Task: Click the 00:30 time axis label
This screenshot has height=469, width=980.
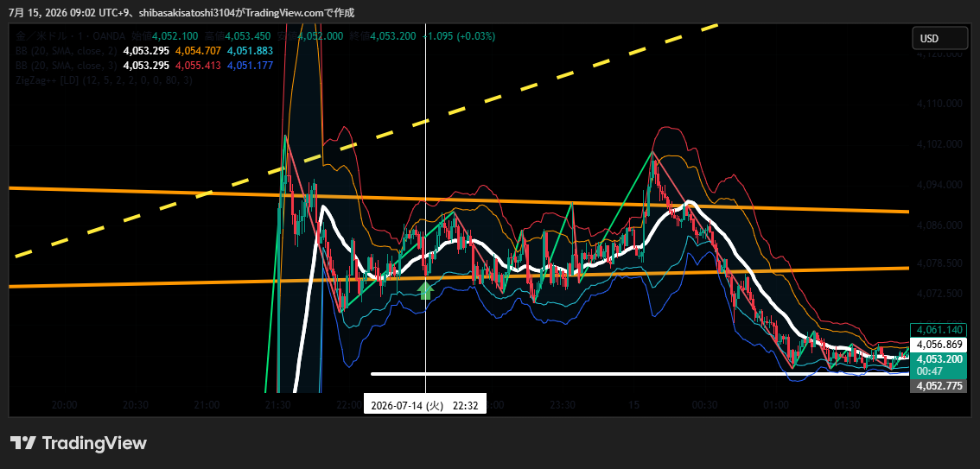Action: [705, 405]
